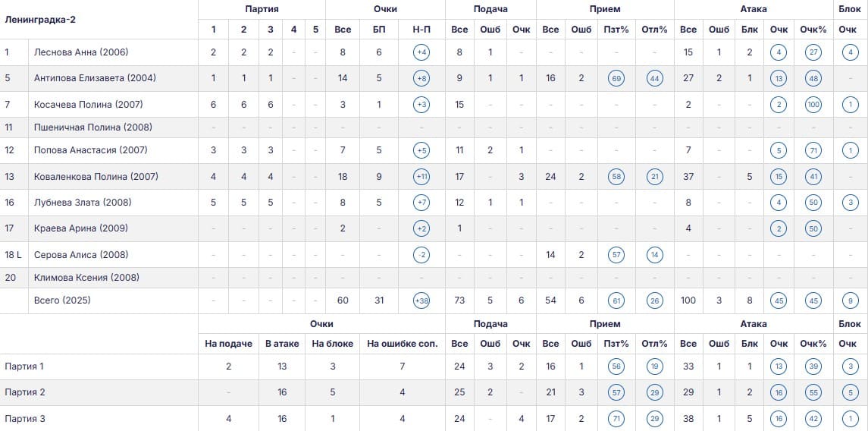This screenshot has width=868, height=431.
Task: Click the +4 badge for Леснова Анна
Action: [421, 52]
